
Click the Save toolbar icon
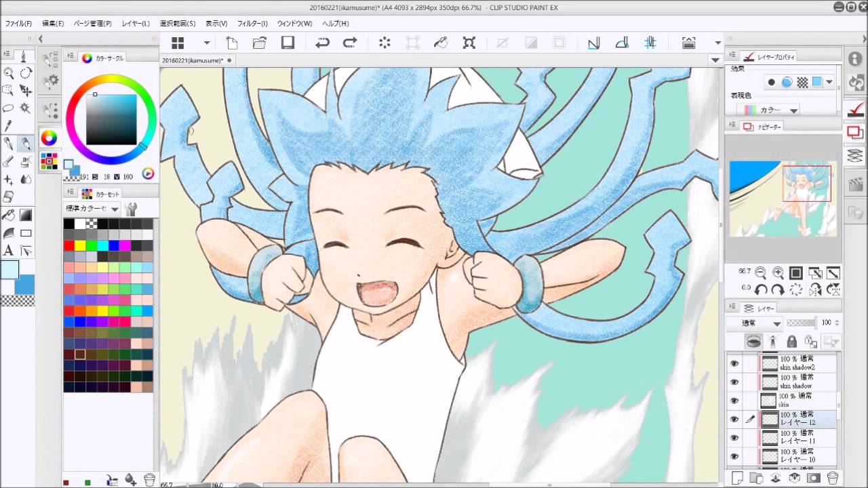(x=288, y=43)
